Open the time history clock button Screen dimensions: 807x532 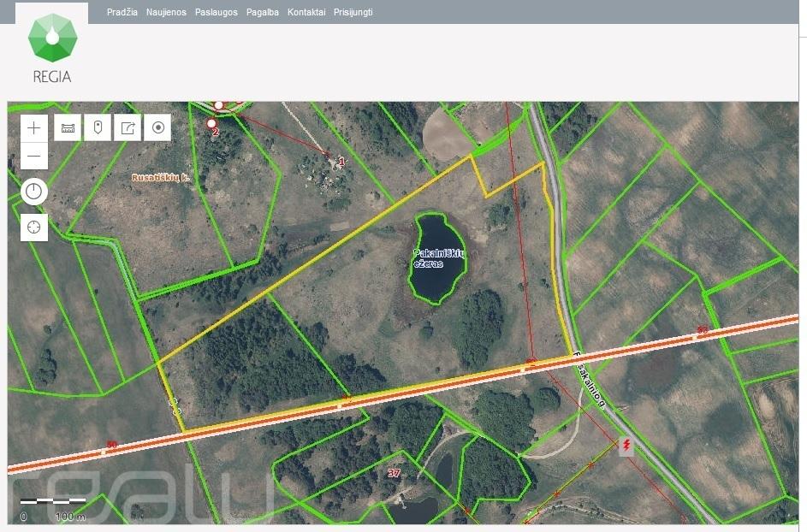tap(34, 192)
